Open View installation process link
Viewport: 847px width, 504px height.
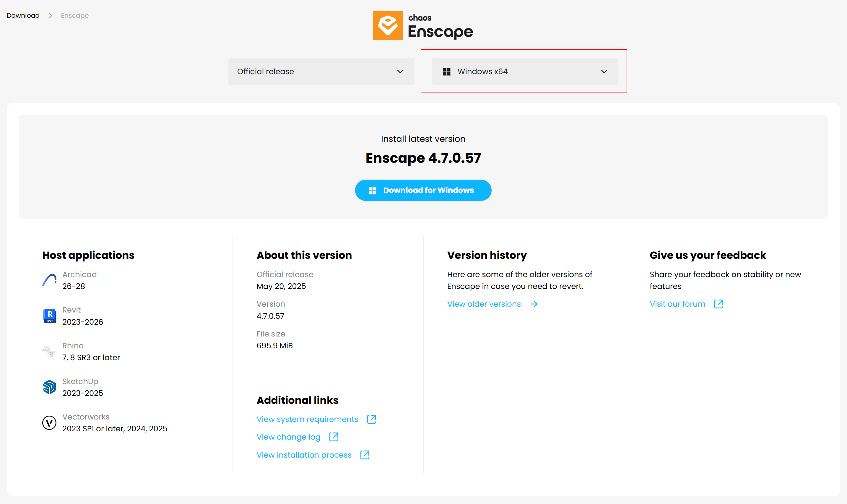[304, 455]
